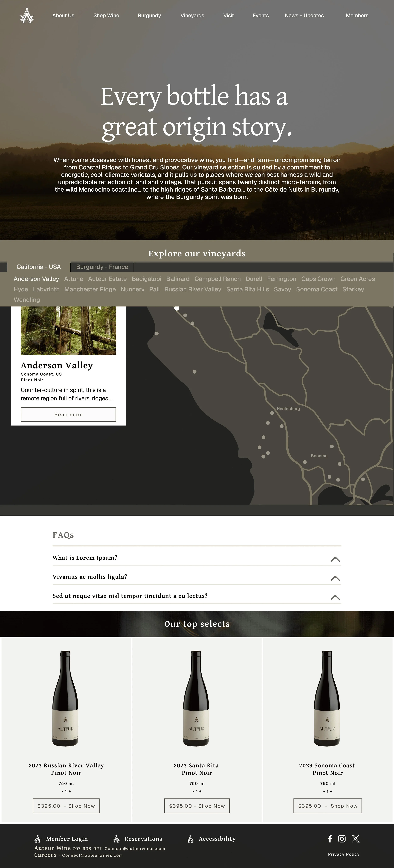Choose the Hyde vineyard
The image size is (394, 868).
tap(21, 289)
